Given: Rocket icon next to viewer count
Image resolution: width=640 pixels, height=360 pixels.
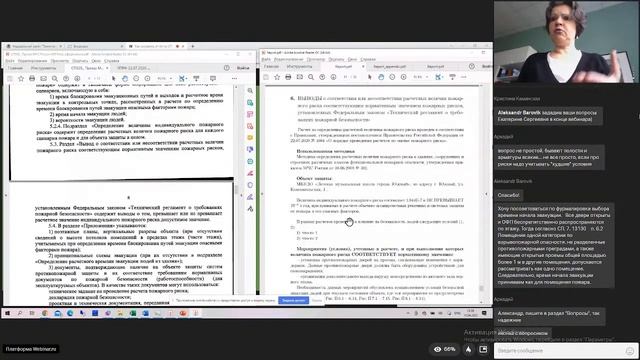Looking at the screenshot, I should coord(469,349).
